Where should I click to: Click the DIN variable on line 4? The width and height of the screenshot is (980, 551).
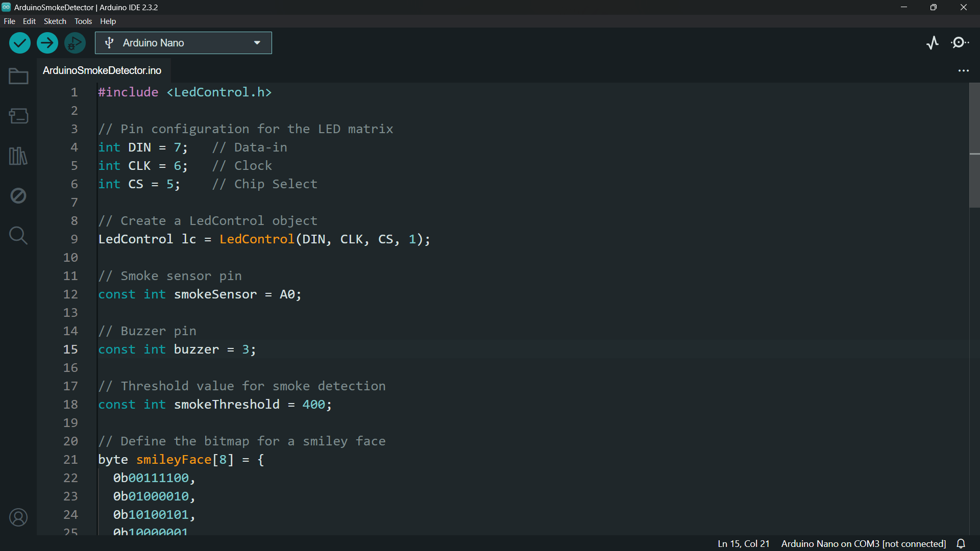pos(139,147)
